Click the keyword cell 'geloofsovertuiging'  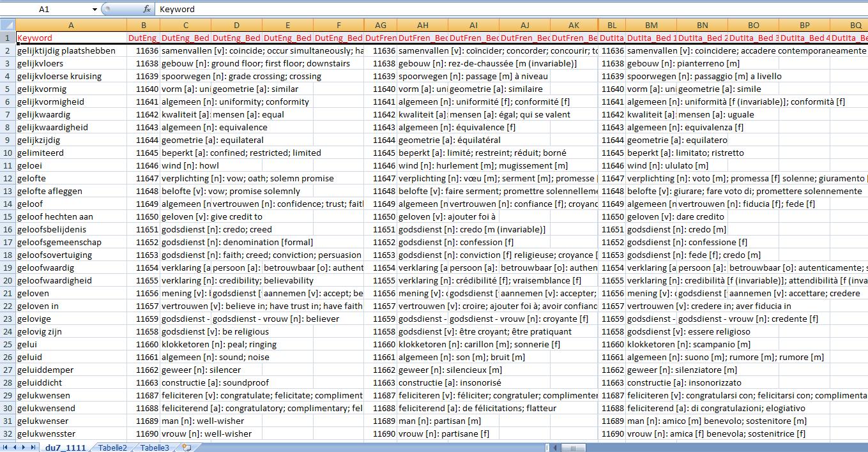point(71,255)
